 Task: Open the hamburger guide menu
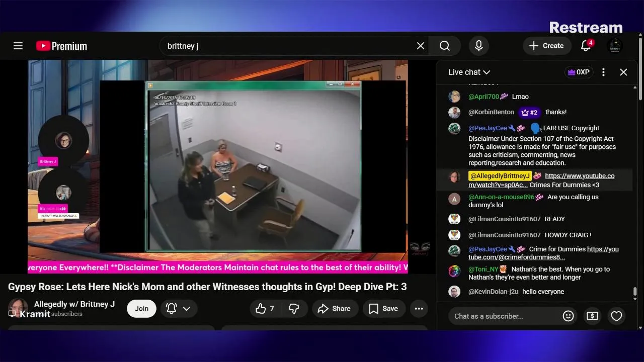tap(18, 46)
